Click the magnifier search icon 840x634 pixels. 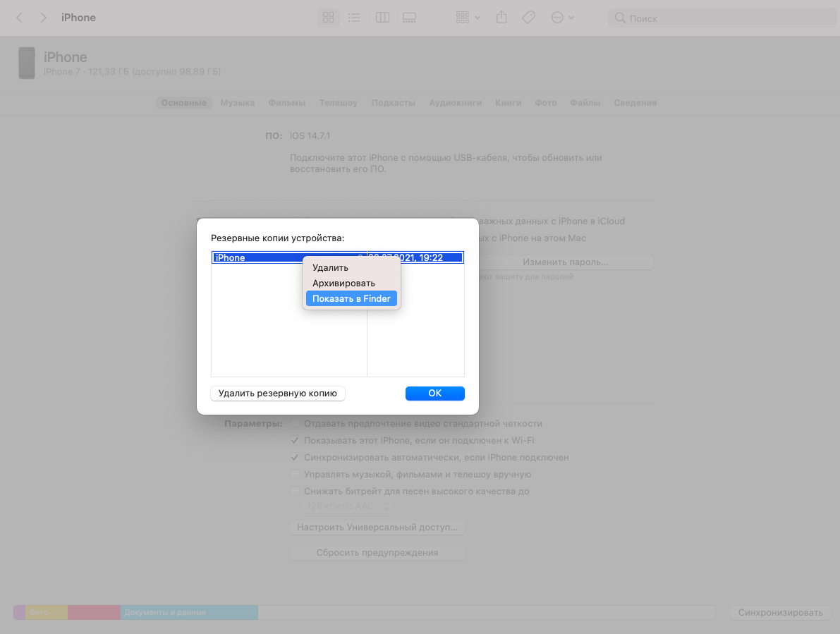pyautogui.click(x=620, y=18)
